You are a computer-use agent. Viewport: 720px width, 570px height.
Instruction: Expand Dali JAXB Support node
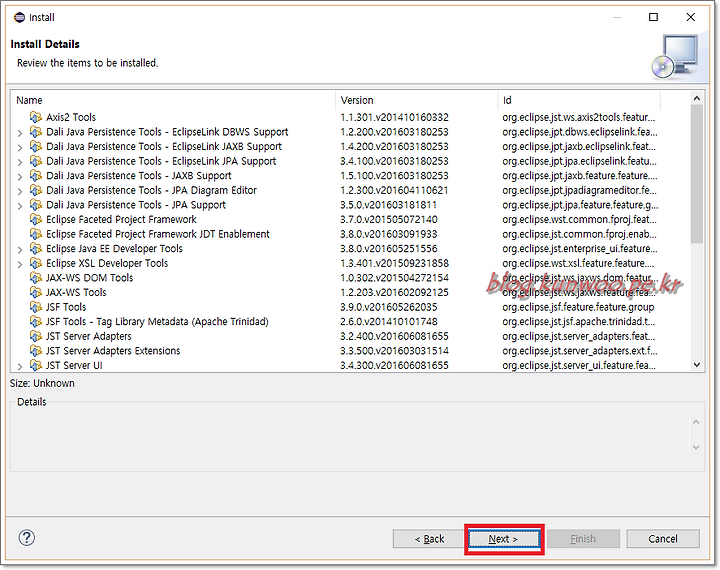pyautogui.click(x=20, y=177)
